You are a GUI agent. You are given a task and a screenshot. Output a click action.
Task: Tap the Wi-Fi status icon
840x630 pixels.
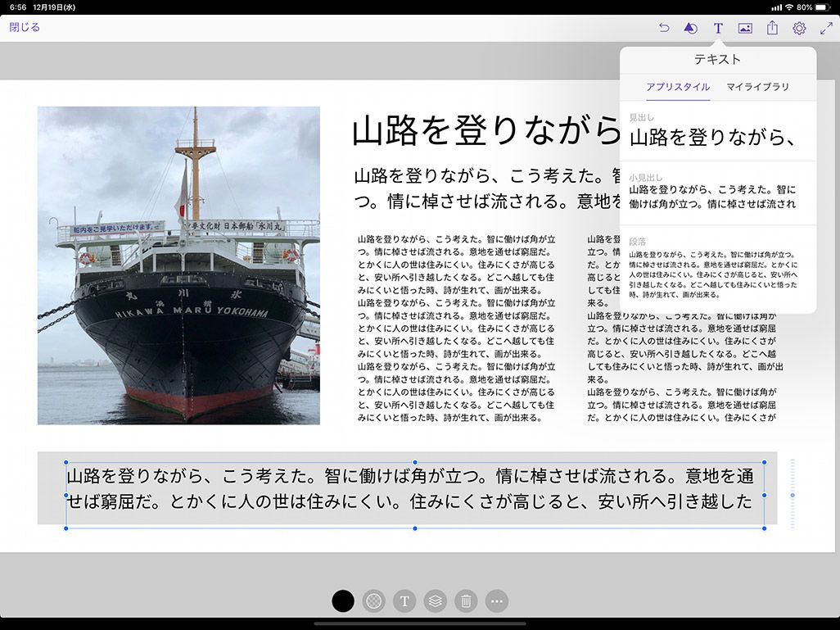point(789,7)
